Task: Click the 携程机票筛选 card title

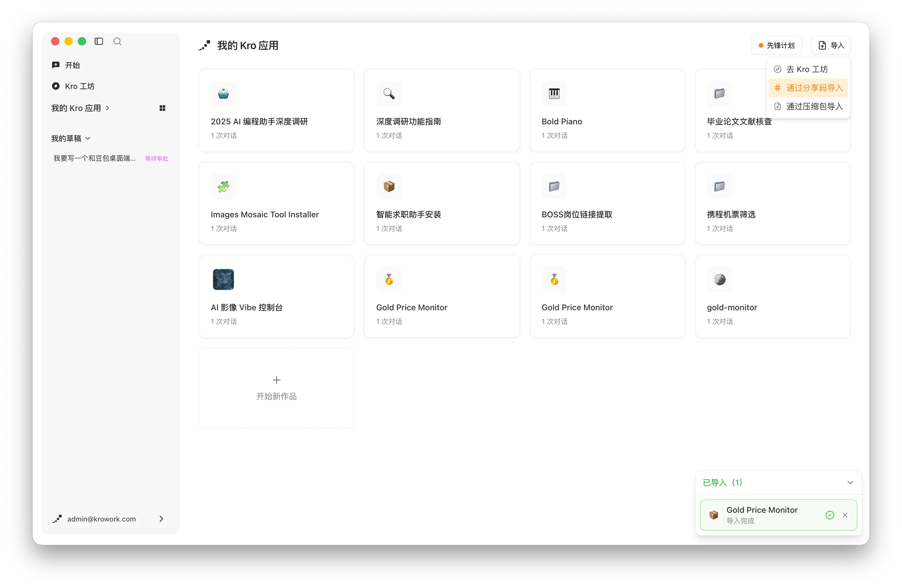Action: 731,214
